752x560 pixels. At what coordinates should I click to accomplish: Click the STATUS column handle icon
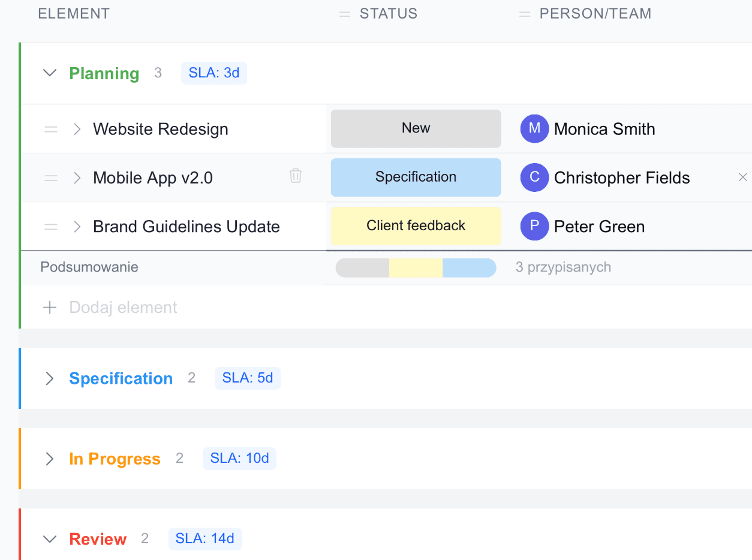(344, 14)
